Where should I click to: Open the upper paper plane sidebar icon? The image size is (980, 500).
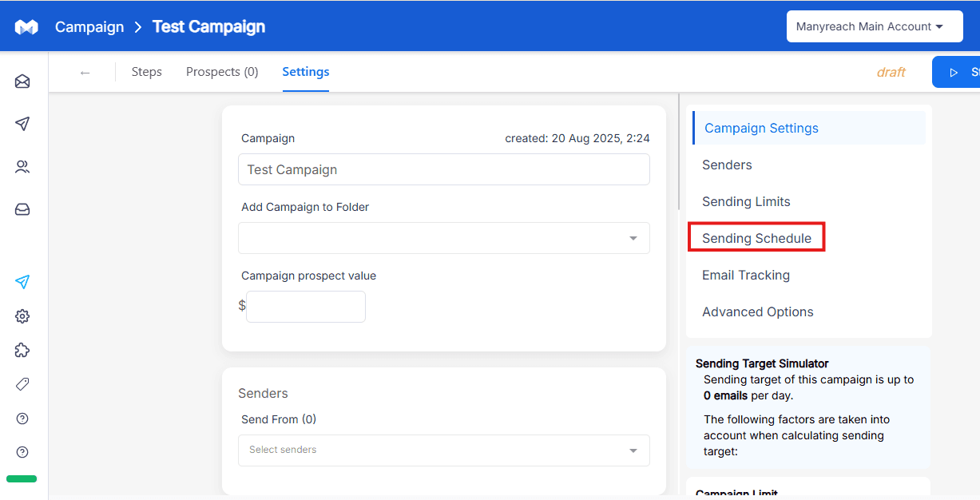(22, 124)
